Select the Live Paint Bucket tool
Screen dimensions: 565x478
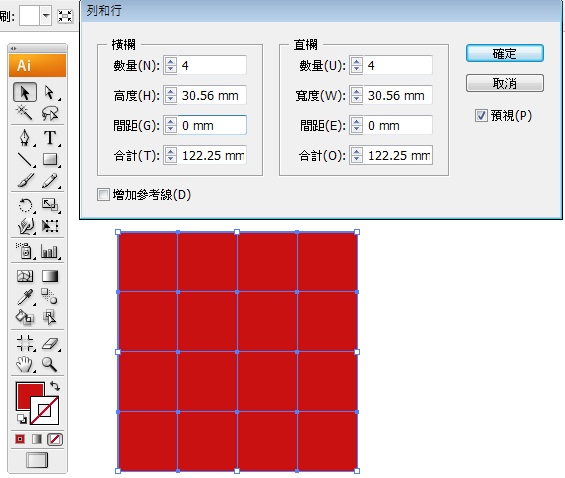pyautogui.click(x=25, y=317)
